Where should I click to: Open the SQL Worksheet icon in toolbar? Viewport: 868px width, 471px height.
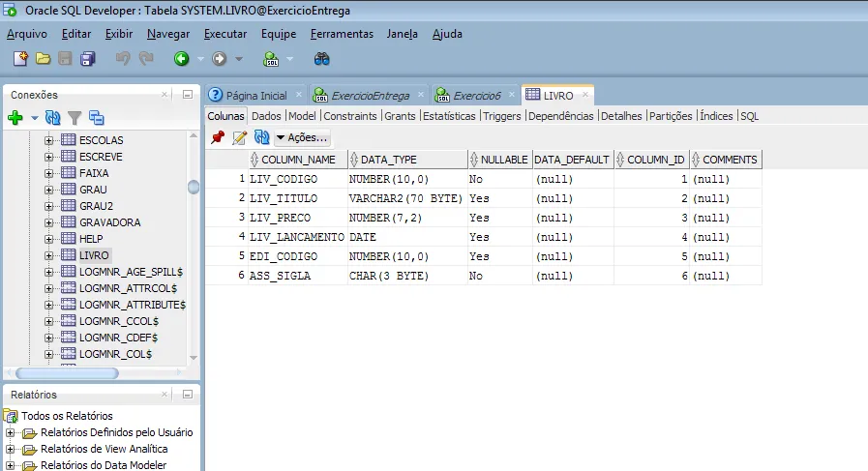[x=271, y=59]
